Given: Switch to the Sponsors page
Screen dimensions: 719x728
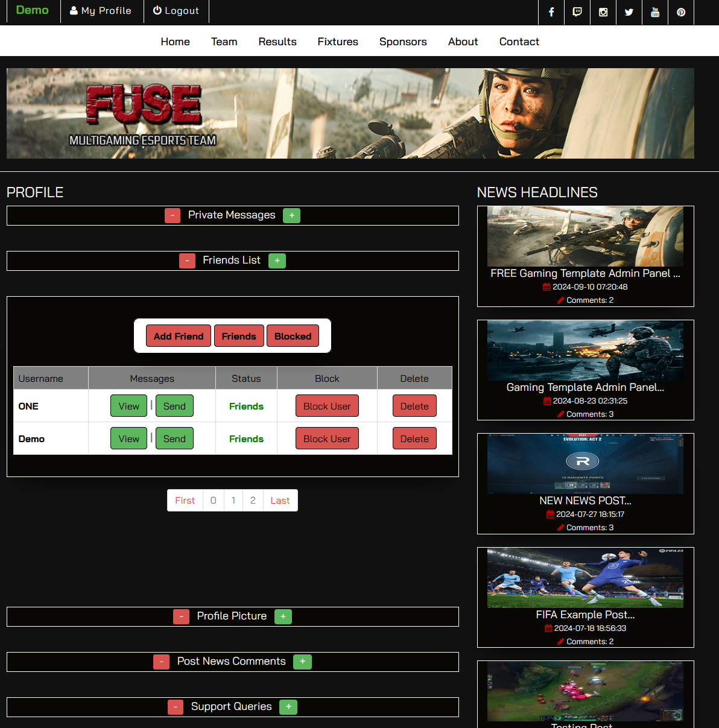Looking at the screenshot, I should 403,41.
